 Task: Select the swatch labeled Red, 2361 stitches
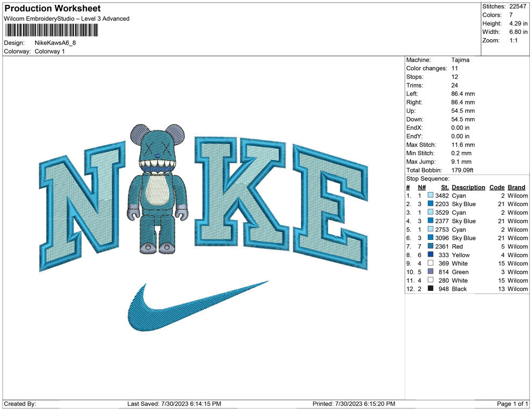point(430,246)
